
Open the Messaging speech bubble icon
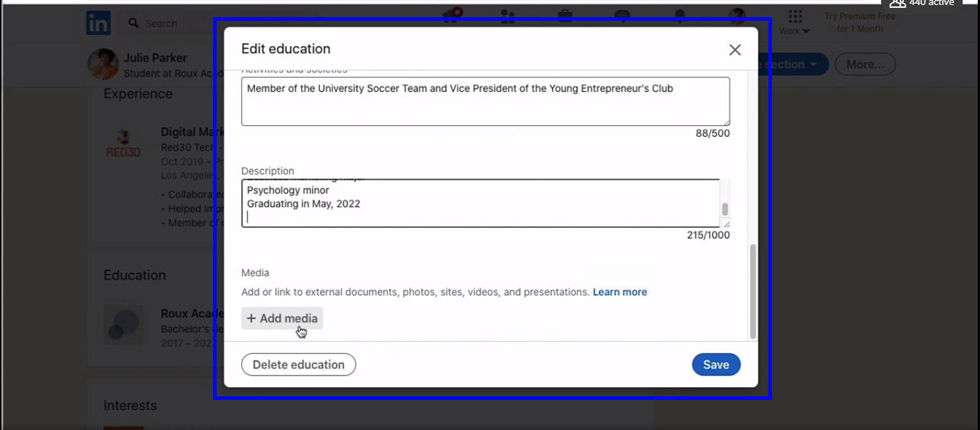[622, 15]
